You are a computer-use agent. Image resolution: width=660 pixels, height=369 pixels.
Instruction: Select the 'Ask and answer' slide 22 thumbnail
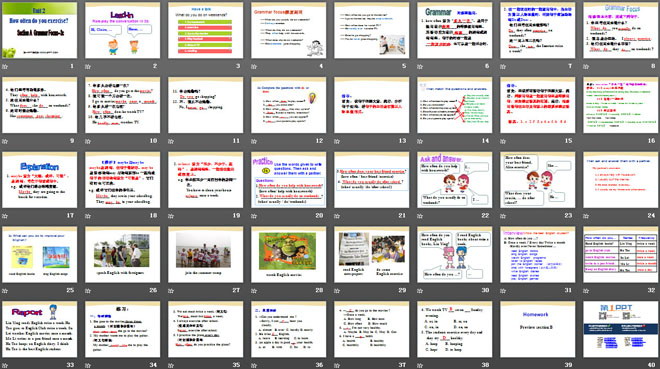click(455, 180)
